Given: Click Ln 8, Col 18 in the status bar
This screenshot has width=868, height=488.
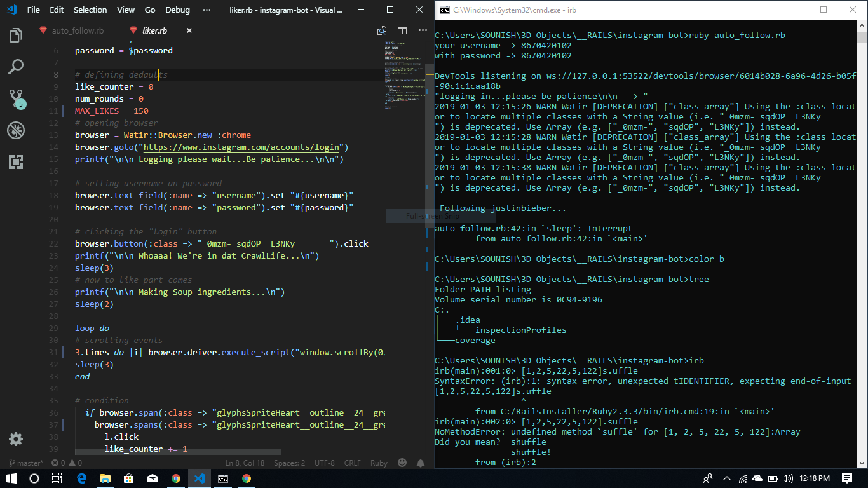Looking at the screenshot, I should point(245,463).
